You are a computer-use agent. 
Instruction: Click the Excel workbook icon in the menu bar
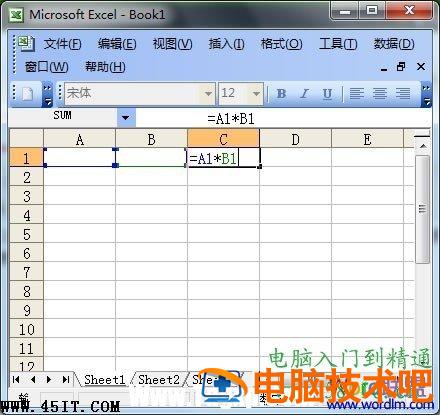click(26, 43)
